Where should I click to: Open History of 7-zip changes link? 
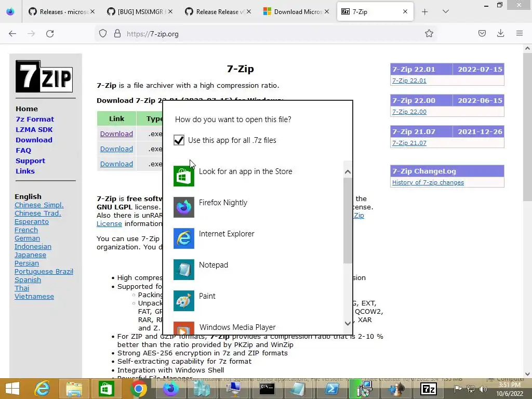click(x=428, y=182)
